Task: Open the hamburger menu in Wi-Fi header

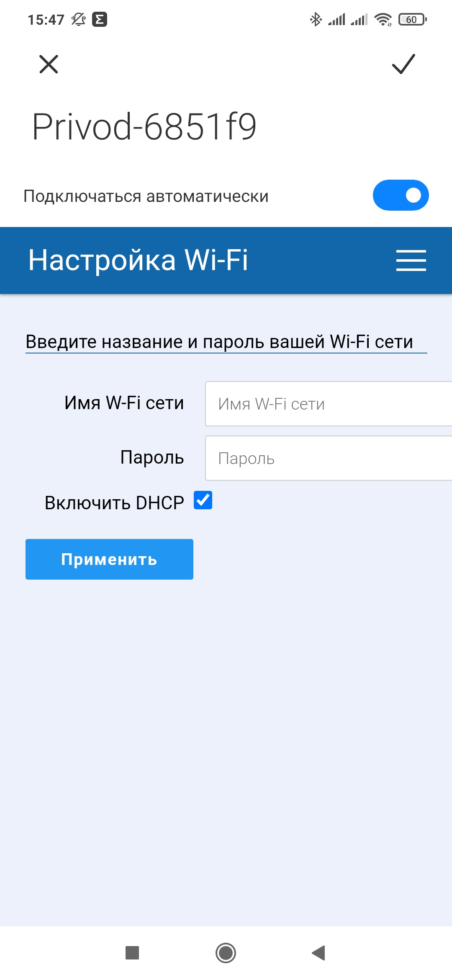Action: click(411, 260)
